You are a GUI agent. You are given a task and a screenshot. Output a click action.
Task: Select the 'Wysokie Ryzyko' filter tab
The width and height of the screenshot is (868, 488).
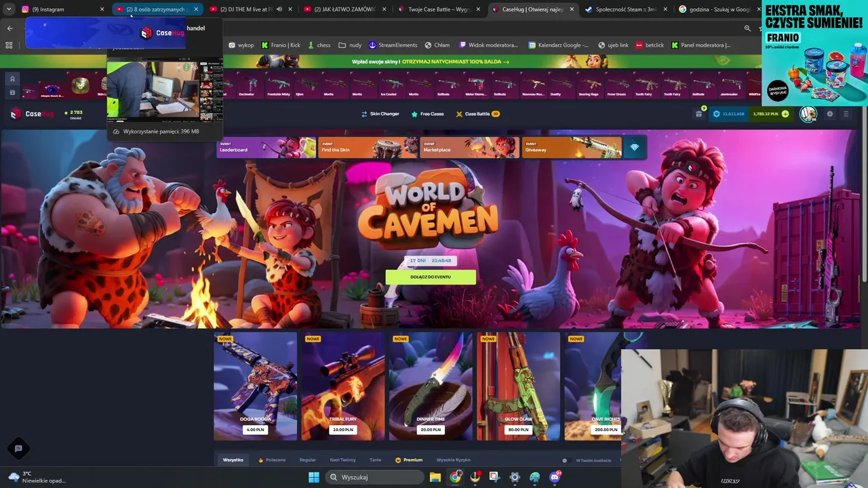coord(453,460)
